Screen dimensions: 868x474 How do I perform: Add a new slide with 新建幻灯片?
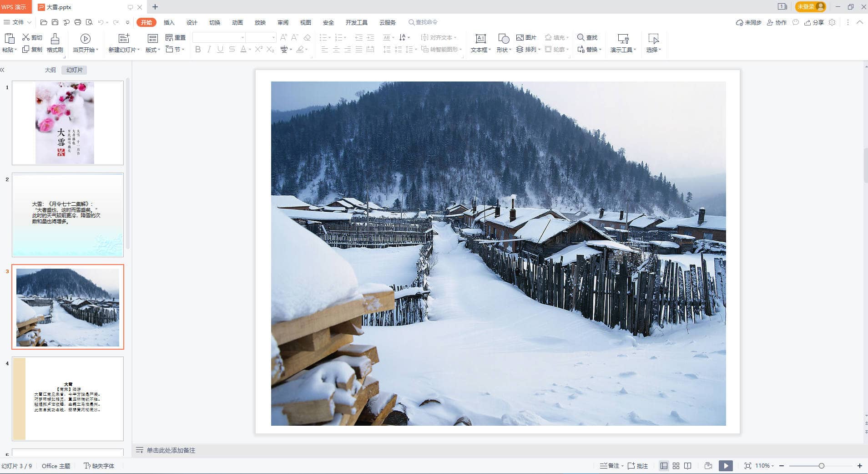click(124, 43)
